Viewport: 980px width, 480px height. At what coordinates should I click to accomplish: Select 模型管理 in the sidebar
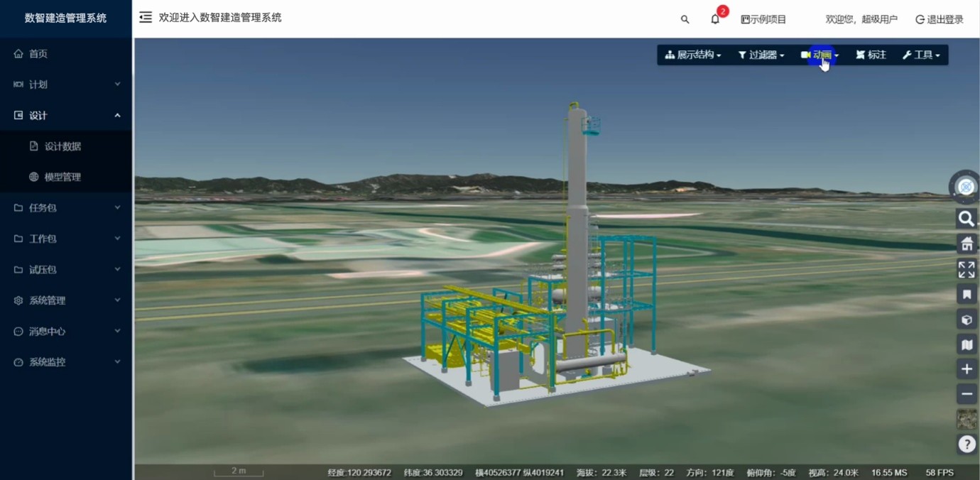[62, 177]
